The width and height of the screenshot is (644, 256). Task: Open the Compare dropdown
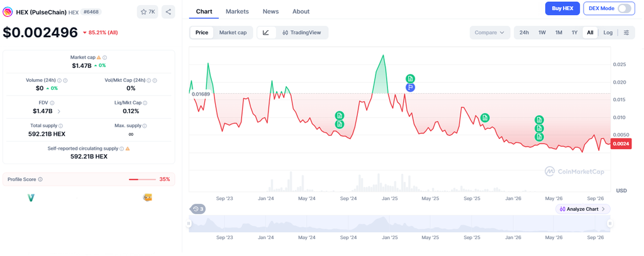[489, 33]
